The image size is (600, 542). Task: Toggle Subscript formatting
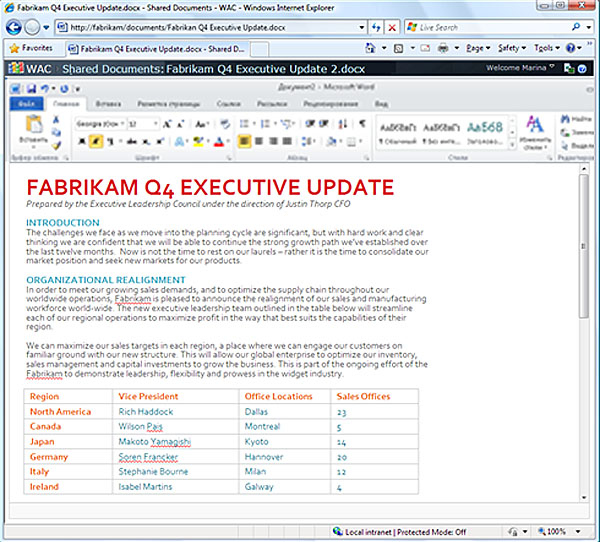pyautogui.click(x=146, y=142)
